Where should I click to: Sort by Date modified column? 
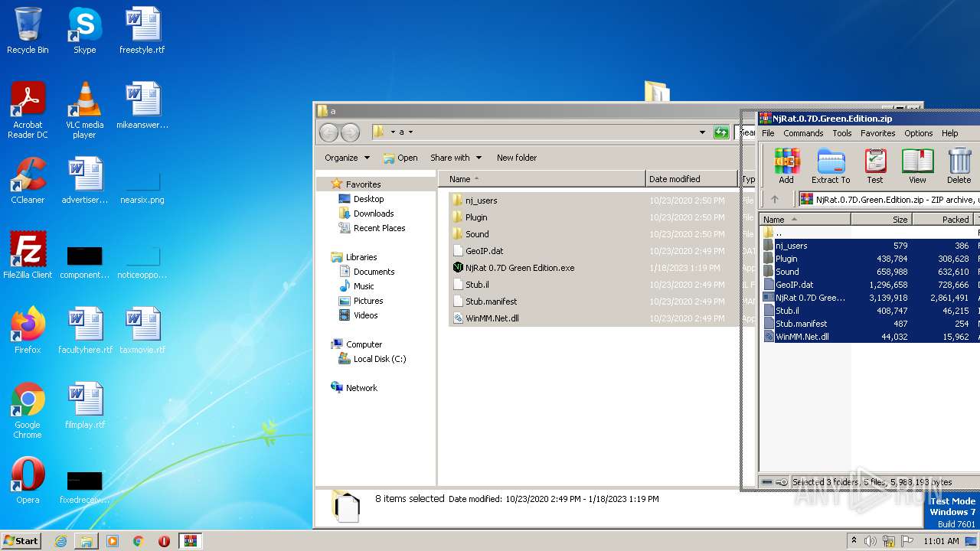click(x=693, y=179)
